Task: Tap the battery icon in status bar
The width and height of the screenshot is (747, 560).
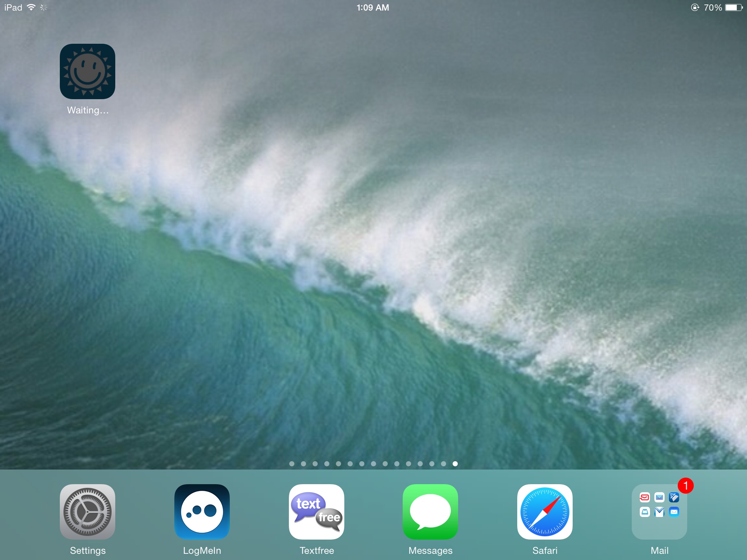Action: [x=734, y=7]
